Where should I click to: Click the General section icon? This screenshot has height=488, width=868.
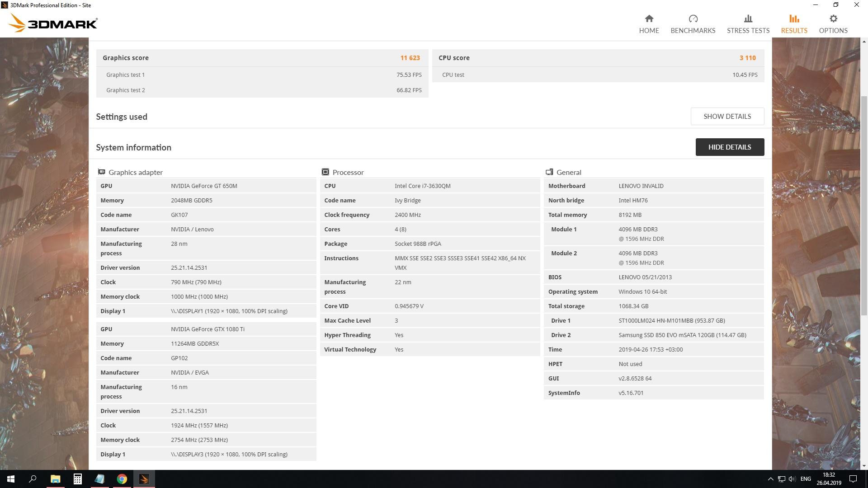pyautogui.click(x=549, y=172)
